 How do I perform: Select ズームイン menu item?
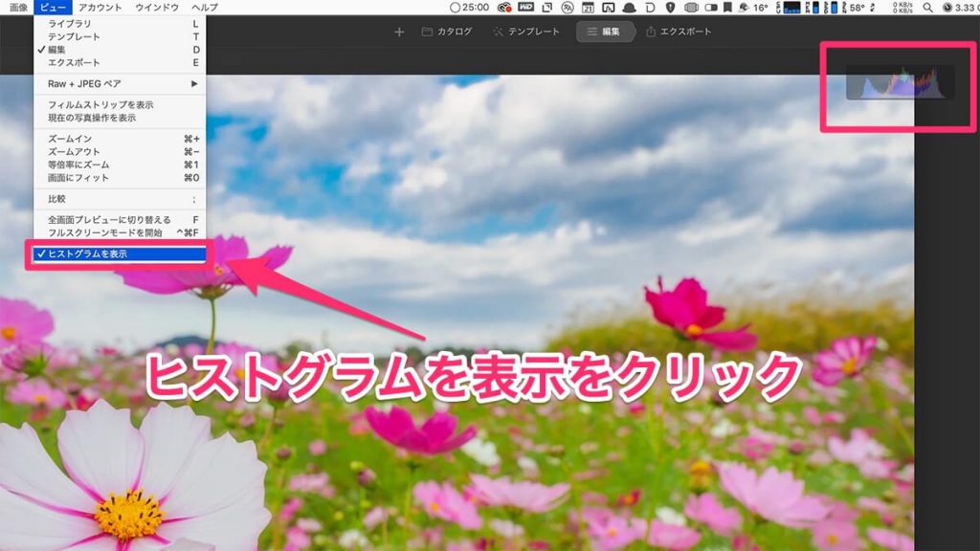pyautogui.click(x=120, y=139)
